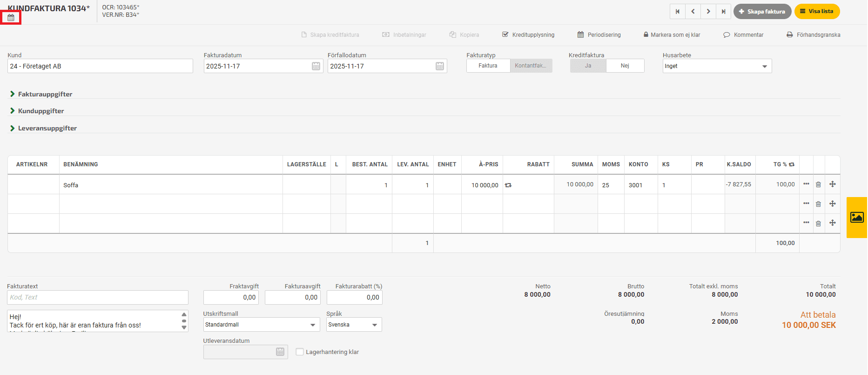Screen dimensions: 868x375
Task: Jump to the last invoice
Action: (x=723, y=12)
